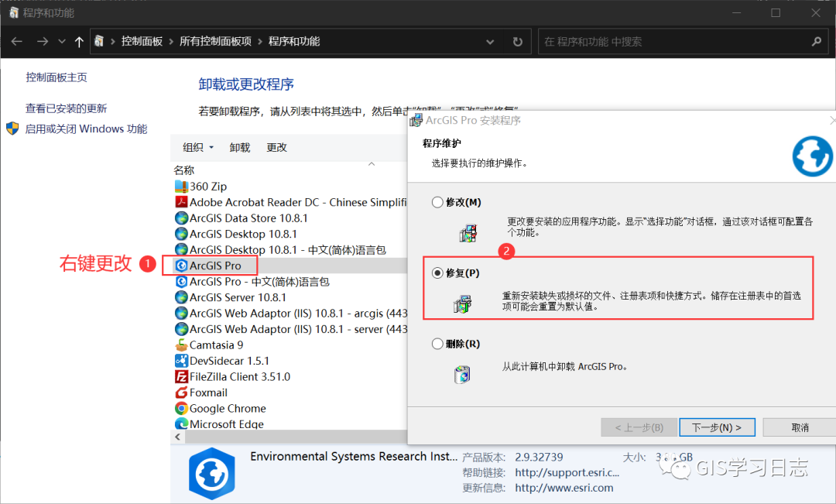The height and width of the screenshot is (504, 836).
Task: Click the 360 Zip program icon
Action: [181, 186]
